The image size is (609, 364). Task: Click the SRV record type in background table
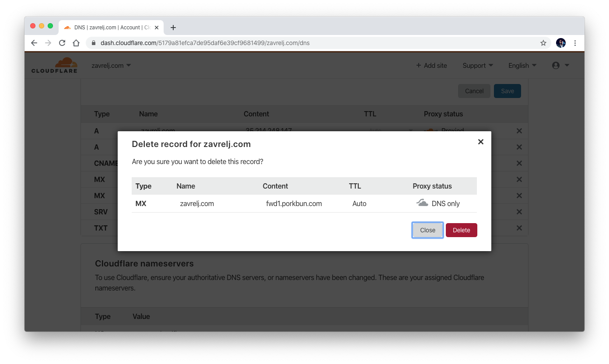tap(101, 212)
